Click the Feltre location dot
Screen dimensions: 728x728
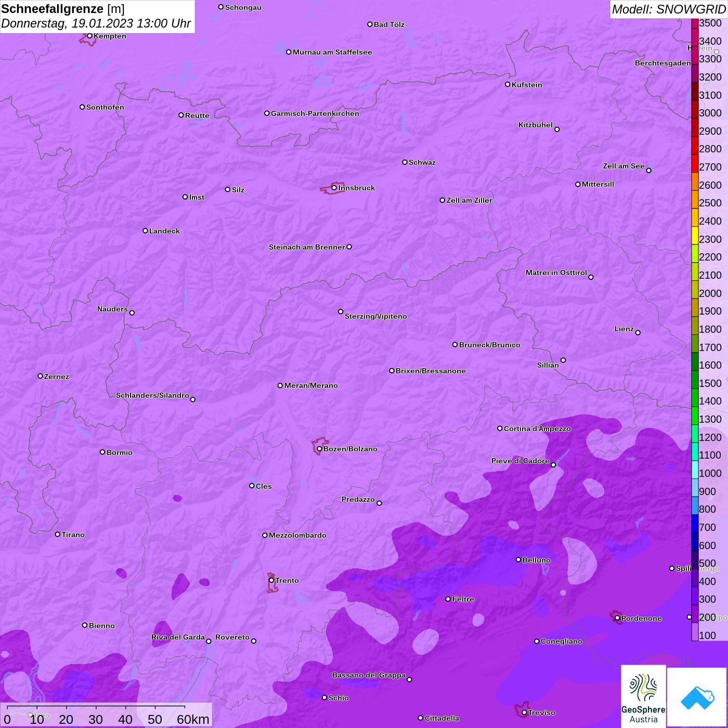coord(448,599)
